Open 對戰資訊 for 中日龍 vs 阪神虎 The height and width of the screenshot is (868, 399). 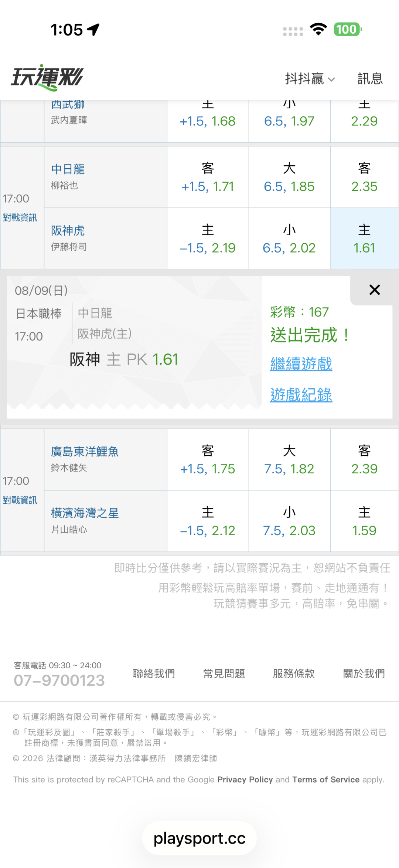[20, 217]
